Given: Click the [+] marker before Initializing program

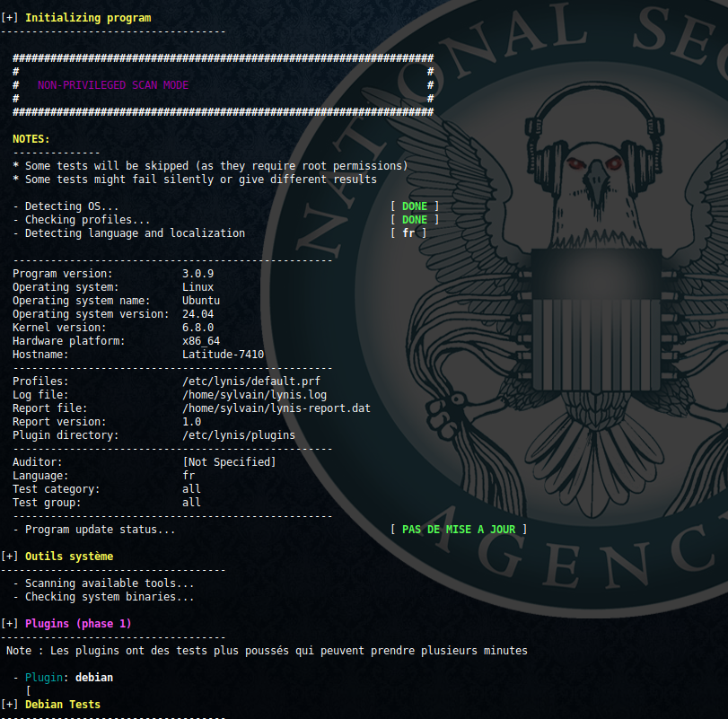Looking at the screenshot, I should 10,18.
